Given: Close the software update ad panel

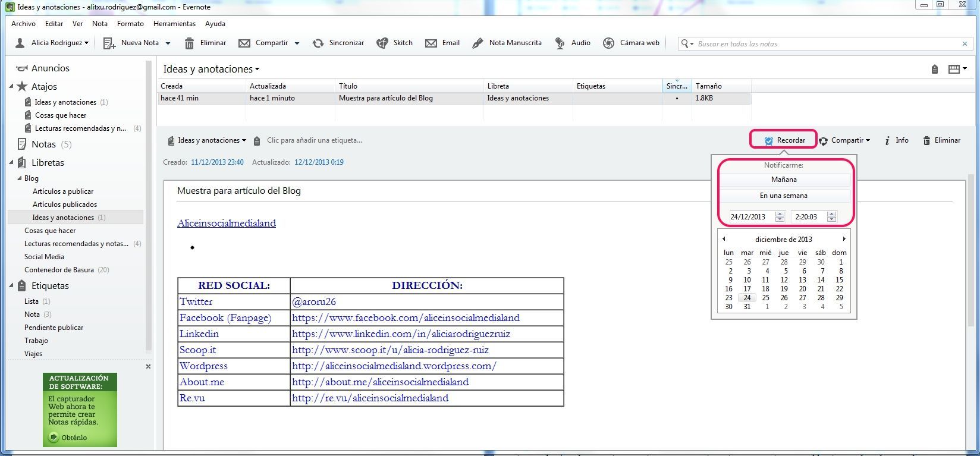Looking at the screenshot, I should pos(148,366).
